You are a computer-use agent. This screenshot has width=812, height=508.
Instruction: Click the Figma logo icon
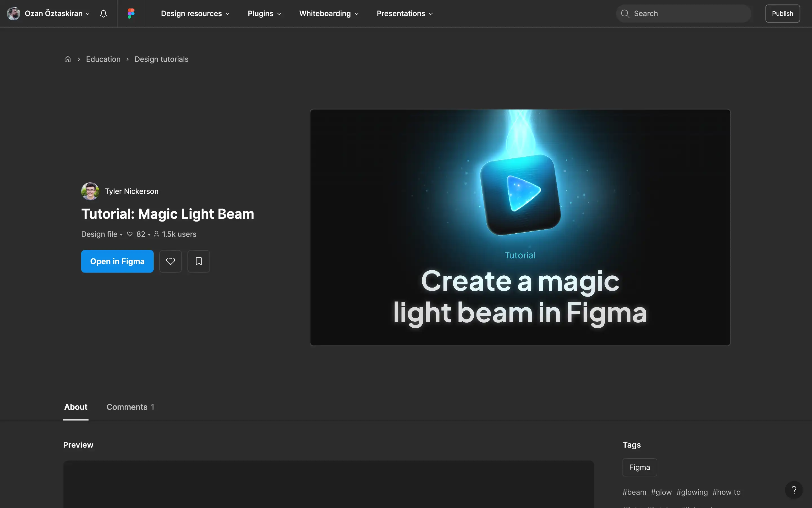coord(131,14)
